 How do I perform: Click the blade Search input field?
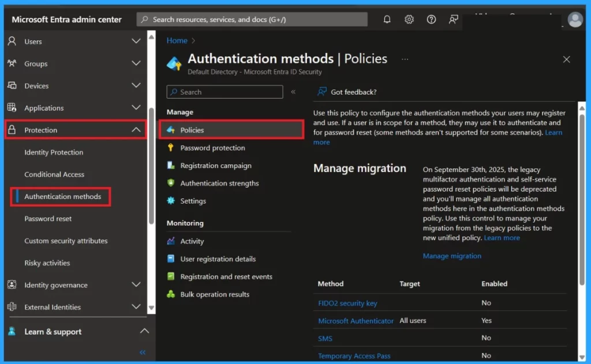(x=225, y=92)
